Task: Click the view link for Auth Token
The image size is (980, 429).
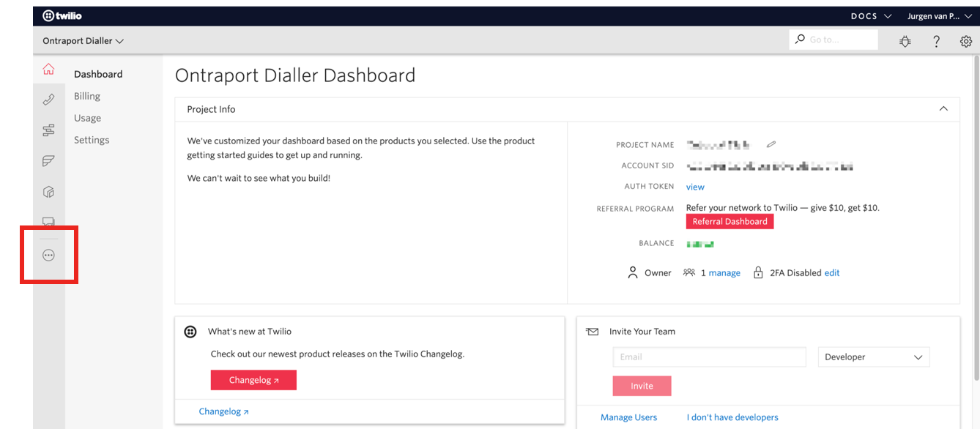Action: pyautogui.click(x=695, y=187)
